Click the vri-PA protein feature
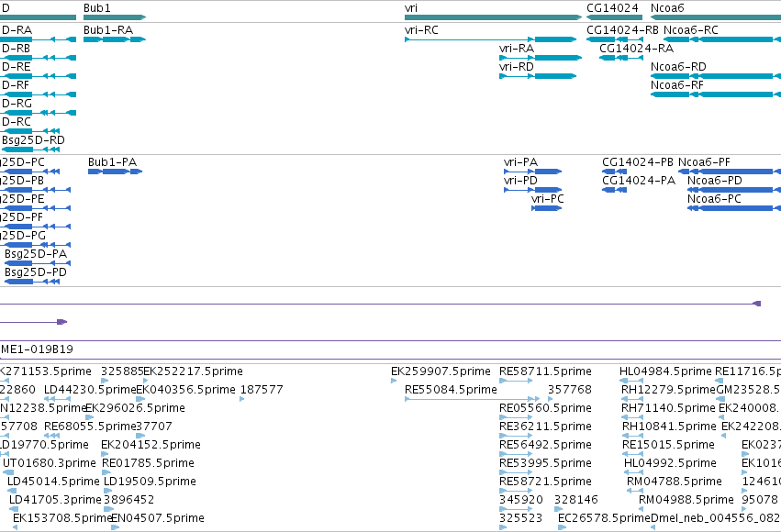Screen dimensions: 781x532 (x=533, y=172)
